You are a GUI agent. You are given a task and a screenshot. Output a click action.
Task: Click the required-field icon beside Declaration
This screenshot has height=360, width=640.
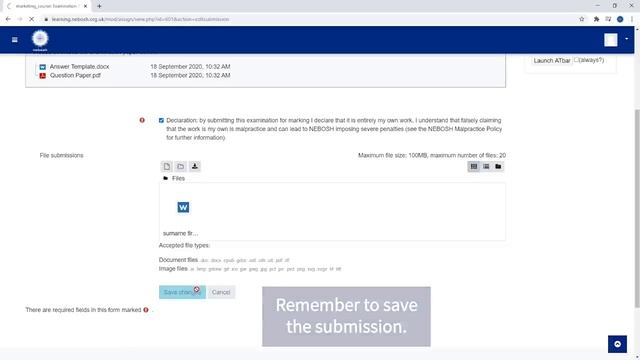(142, 120)
